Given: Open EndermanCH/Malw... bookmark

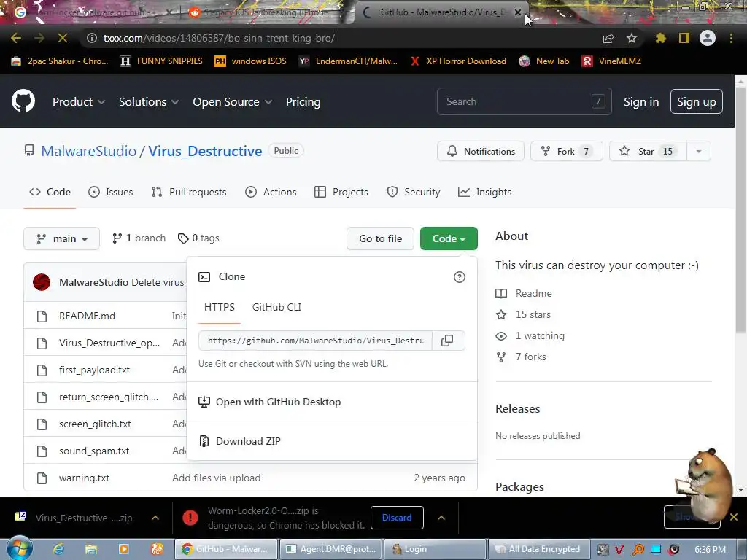Looking at the screenshot, I should click(348, 61).
